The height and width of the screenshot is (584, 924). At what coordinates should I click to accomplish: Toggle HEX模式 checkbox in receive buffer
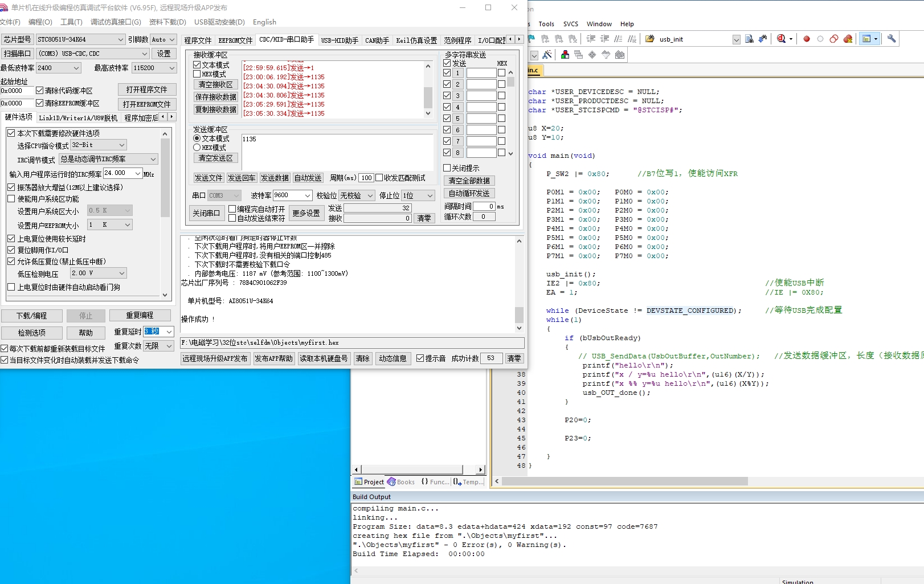[197, 74]
